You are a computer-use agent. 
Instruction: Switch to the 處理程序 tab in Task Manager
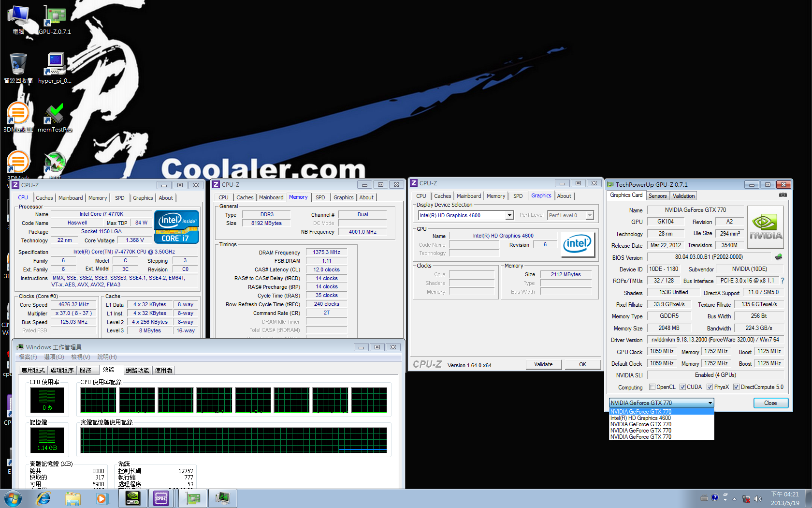pyautogui.click(x=62, y=370)
